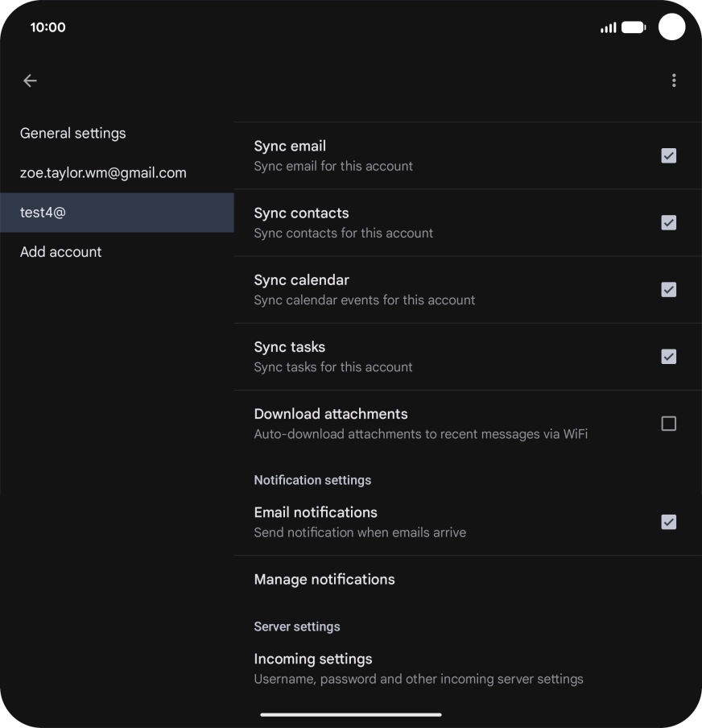
Task: Select the test4@ account entry
Action: pos(43,213)
